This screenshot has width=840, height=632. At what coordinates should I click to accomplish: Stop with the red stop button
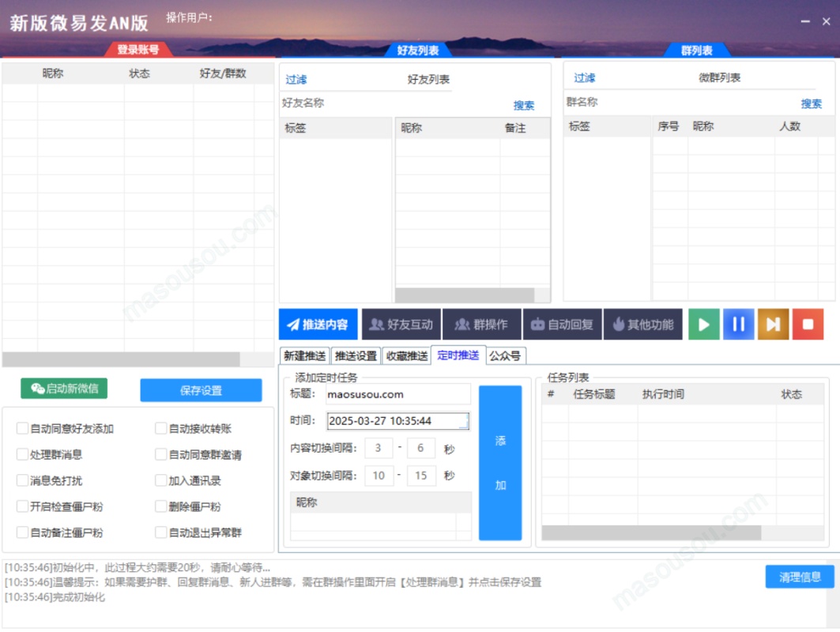point(808,324)
